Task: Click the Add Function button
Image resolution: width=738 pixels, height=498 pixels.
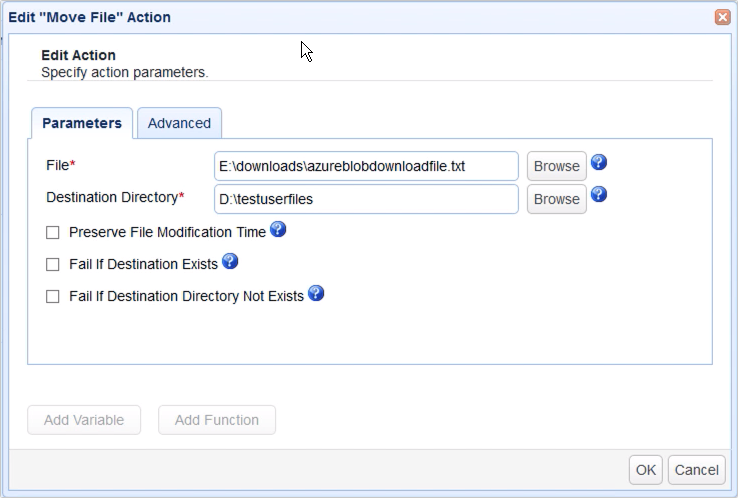Action: coord(217,420)
